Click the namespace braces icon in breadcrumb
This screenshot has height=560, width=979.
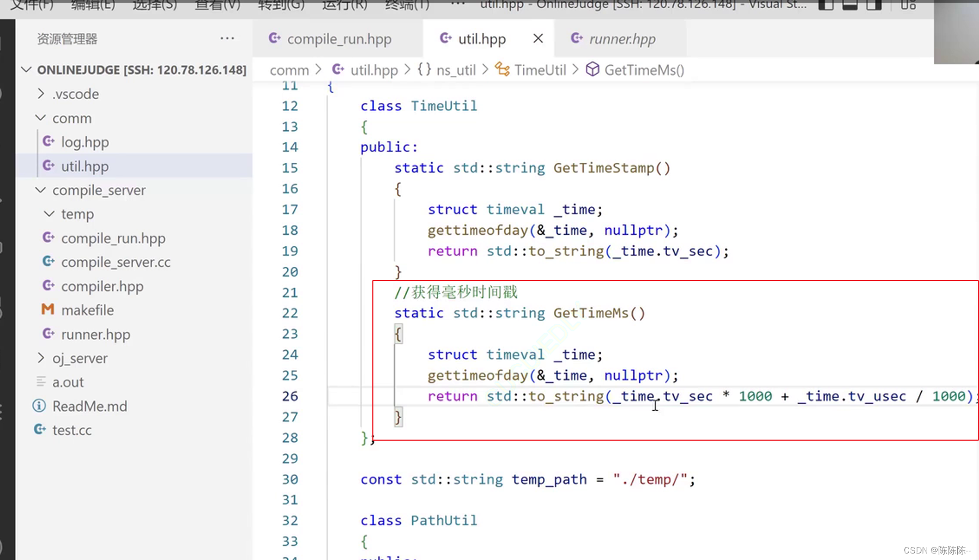[x=424, y=69]
